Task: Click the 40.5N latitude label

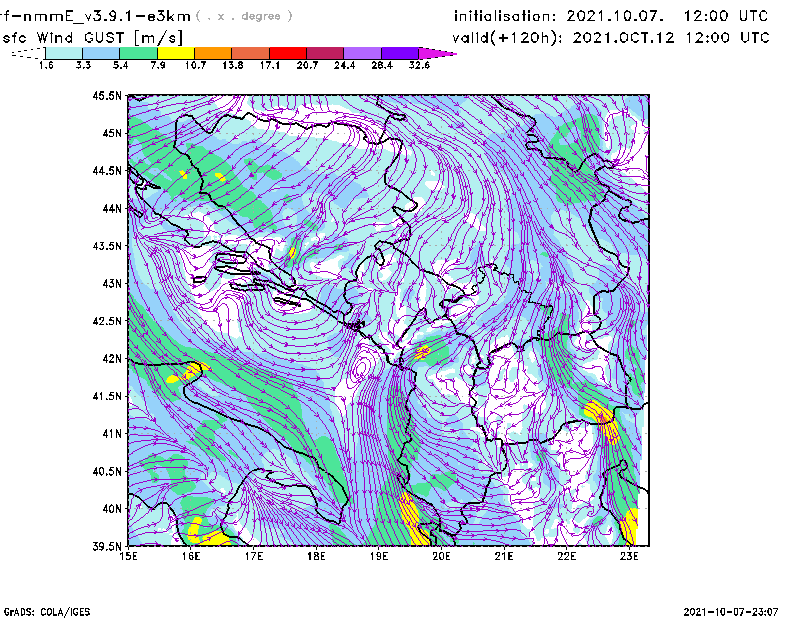Action: click(107, 471)
